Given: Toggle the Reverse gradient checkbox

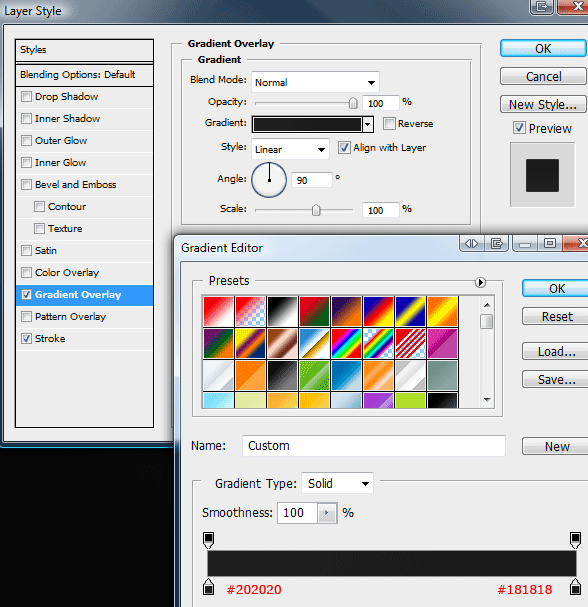Looking at the screenshot, I should click(389, 123).
